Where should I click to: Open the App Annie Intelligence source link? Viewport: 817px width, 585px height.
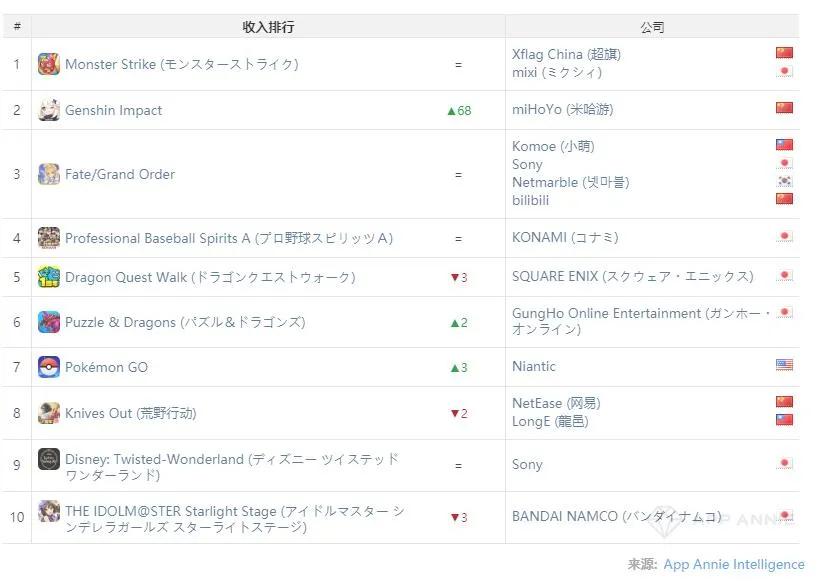click(734, 564)
